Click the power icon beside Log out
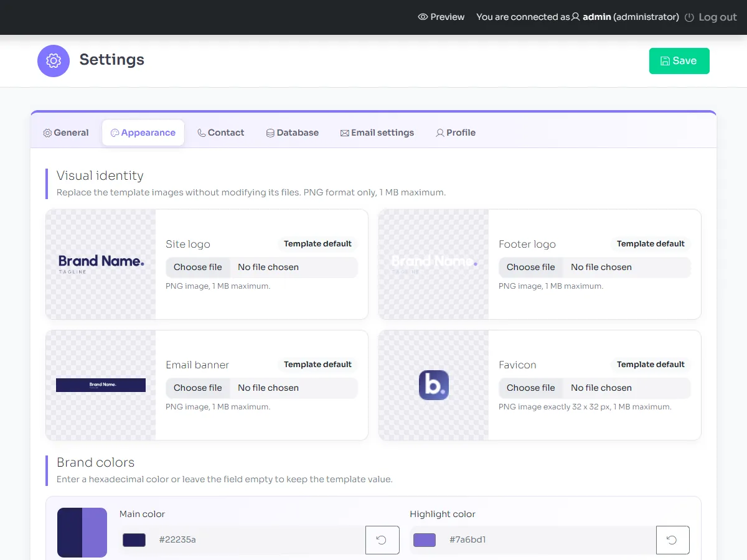This screenshot has width=747, height=560. click(x=689, y=17)
